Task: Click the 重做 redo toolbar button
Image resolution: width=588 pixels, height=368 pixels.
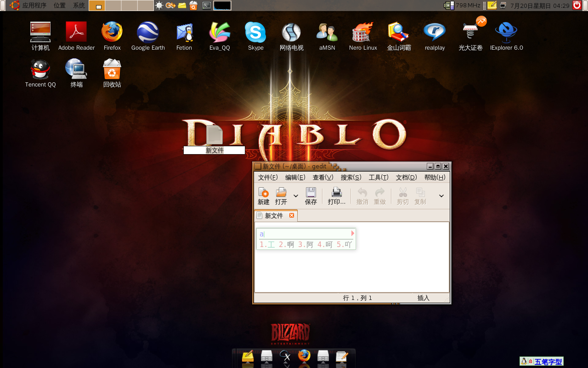Action: click(380, 196)
